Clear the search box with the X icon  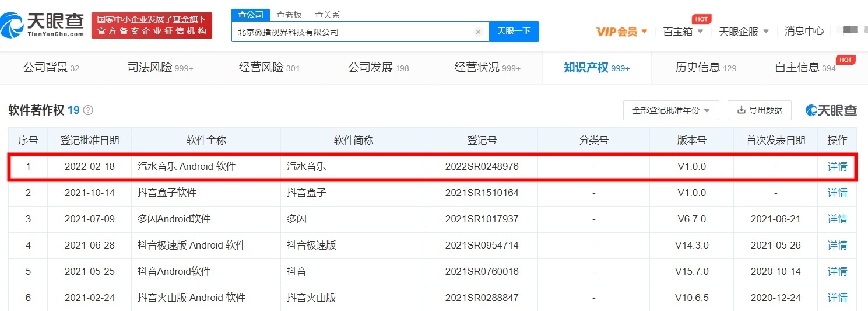pos(478,32)
